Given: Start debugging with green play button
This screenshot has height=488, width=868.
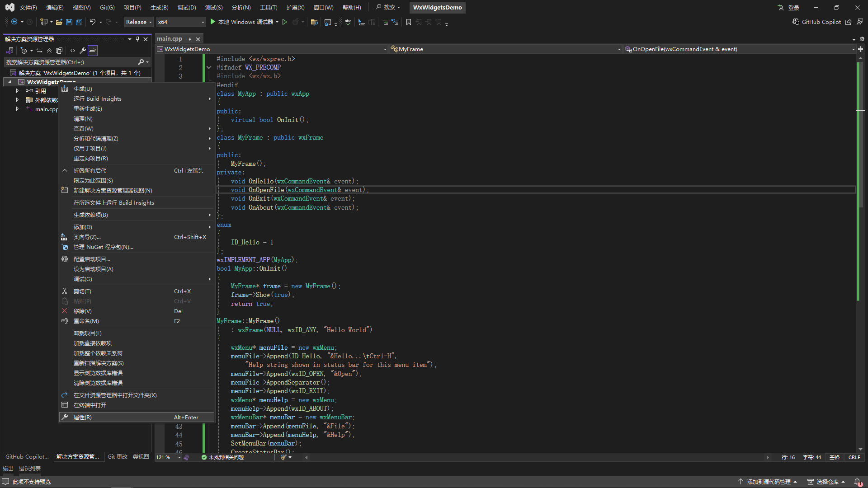Looking at the screenshot, I should 212,22.
